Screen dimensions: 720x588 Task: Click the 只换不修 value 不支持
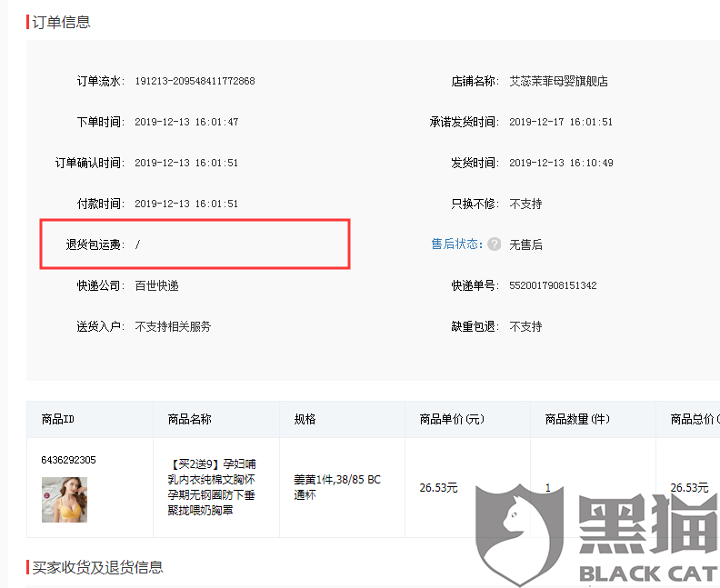click(525, 204)
